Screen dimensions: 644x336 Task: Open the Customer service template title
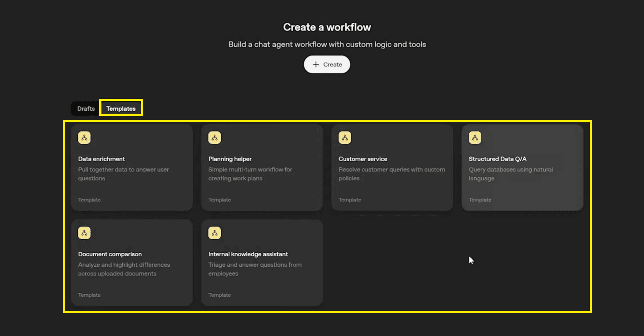coord(363,159)
